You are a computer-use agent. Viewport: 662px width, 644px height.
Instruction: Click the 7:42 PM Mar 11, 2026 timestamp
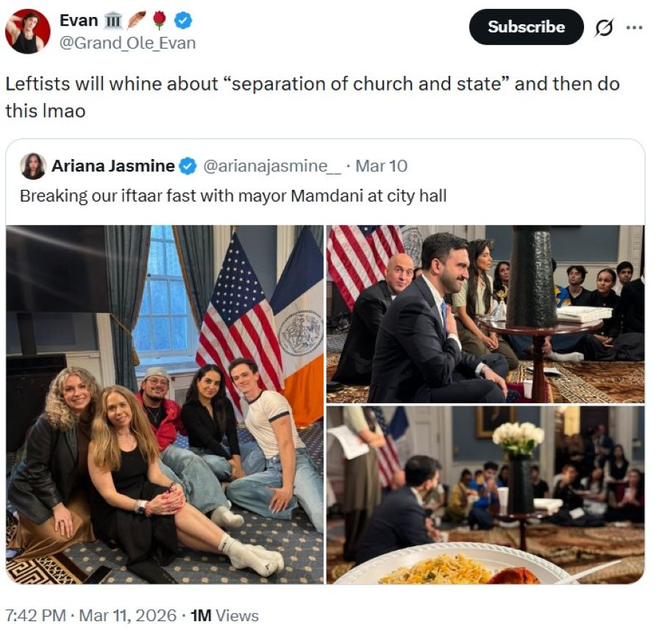[x=91, y=615]
